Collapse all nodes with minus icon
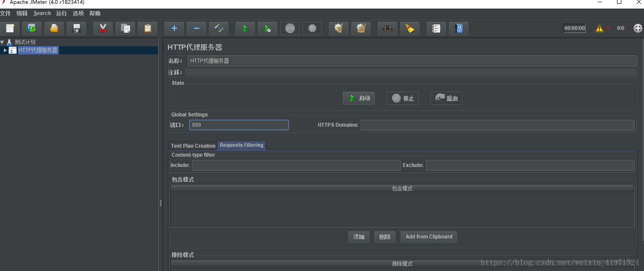 tap(197, 29)
